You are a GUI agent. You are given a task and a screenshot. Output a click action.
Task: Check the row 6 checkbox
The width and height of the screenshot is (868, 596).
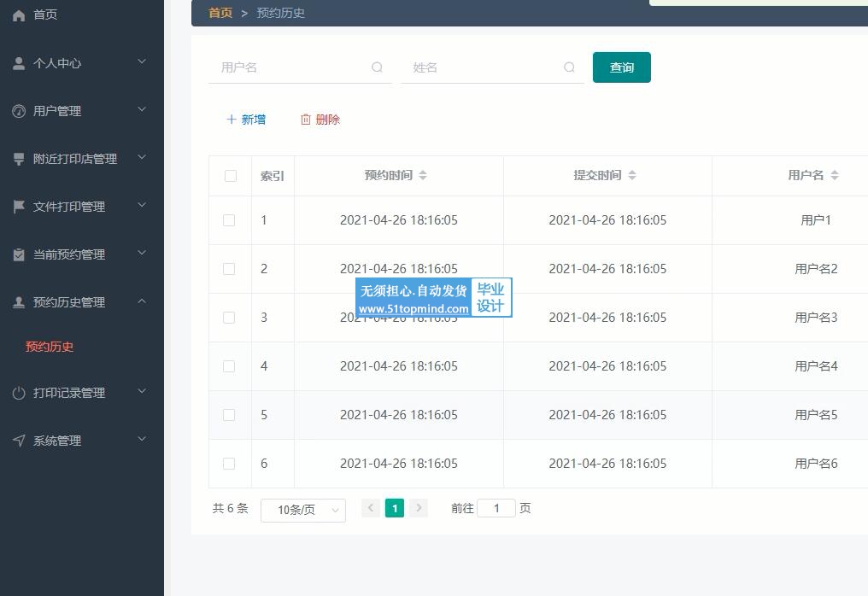click(229, 464)
